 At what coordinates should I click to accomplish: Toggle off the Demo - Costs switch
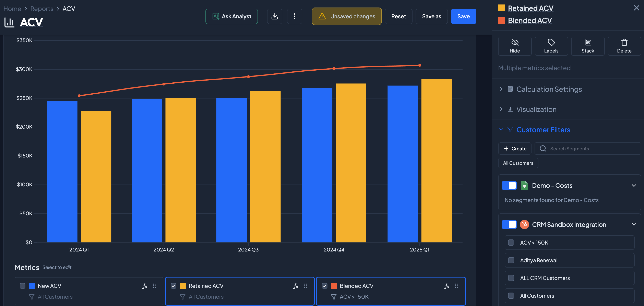[509, 186]
